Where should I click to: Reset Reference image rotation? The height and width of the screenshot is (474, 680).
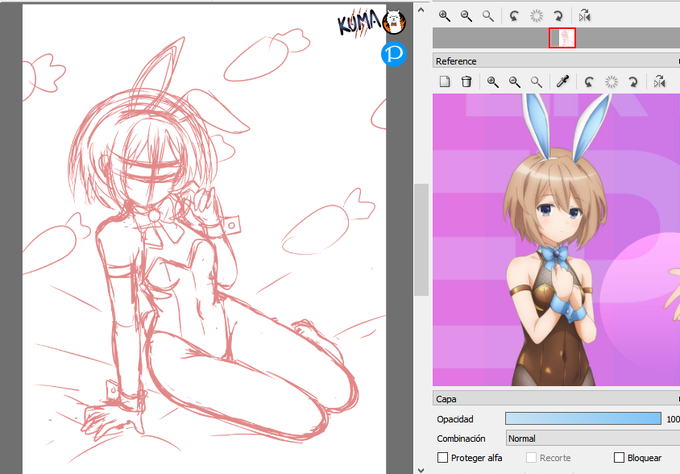[x=611, y=82]
